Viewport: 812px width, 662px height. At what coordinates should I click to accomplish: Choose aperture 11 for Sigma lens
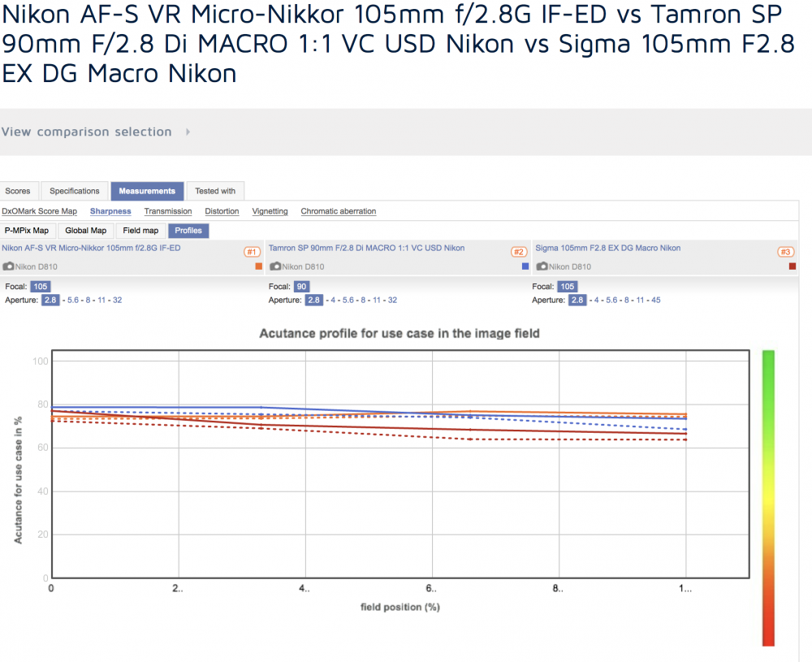click(640, 300)
